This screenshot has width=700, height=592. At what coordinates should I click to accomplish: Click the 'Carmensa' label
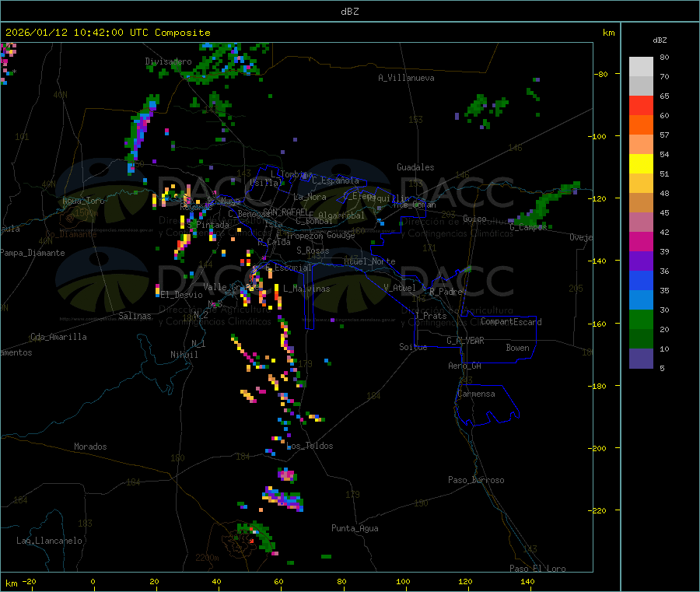pos(476,394)
